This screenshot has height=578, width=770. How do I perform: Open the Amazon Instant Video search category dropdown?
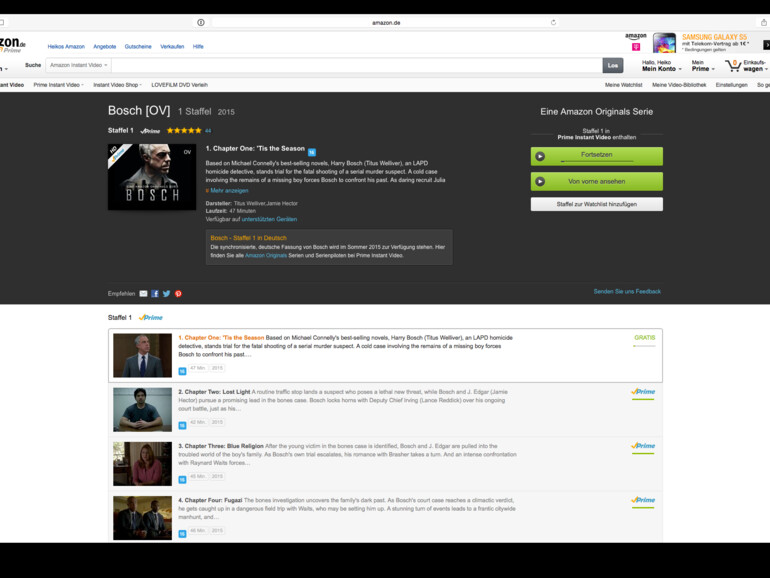click(79, 65)
